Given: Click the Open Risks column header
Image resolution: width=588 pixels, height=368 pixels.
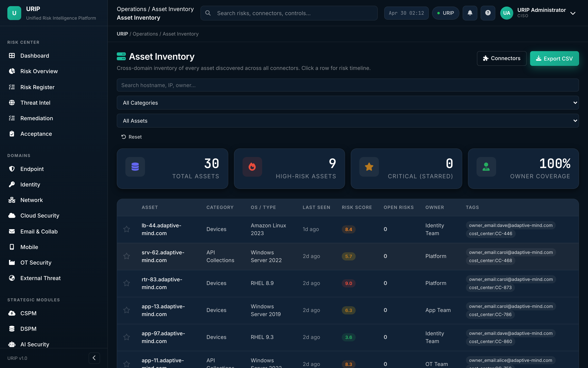Looking at the screenshot, I should tap(399, 207).
